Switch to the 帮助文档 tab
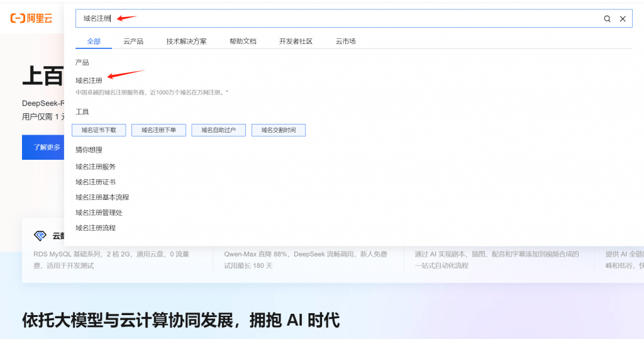The image size is (644, 339). click(x=243, y=41)
